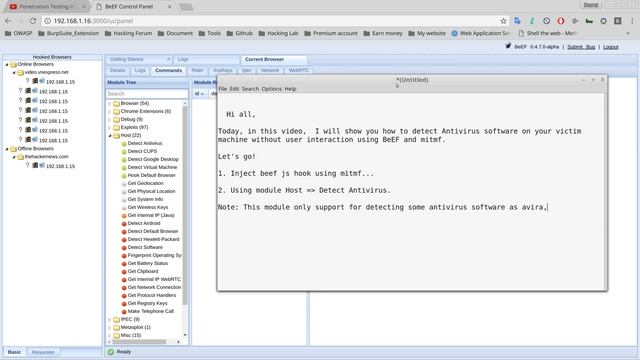Open the WebRTC sub-tab

(299, 70)
